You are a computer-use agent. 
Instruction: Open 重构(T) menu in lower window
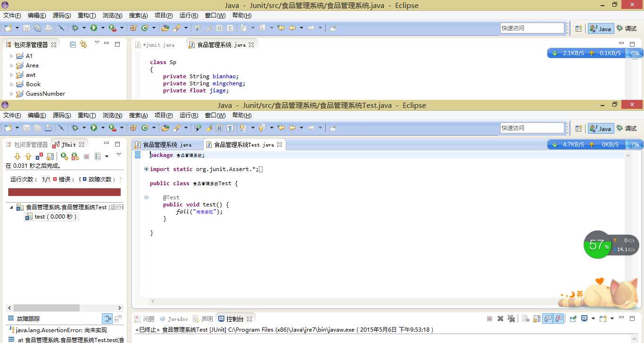[x=87, y=115]
